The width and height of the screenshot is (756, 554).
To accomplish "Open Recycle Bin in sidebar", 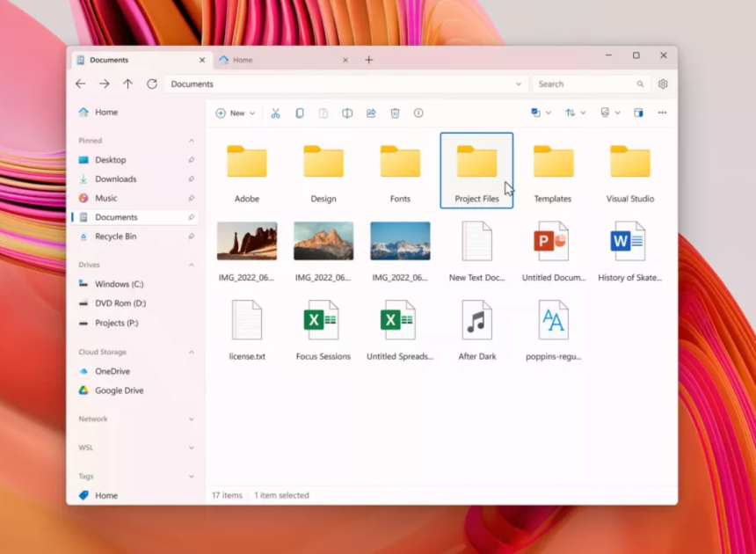I will 135,237.
